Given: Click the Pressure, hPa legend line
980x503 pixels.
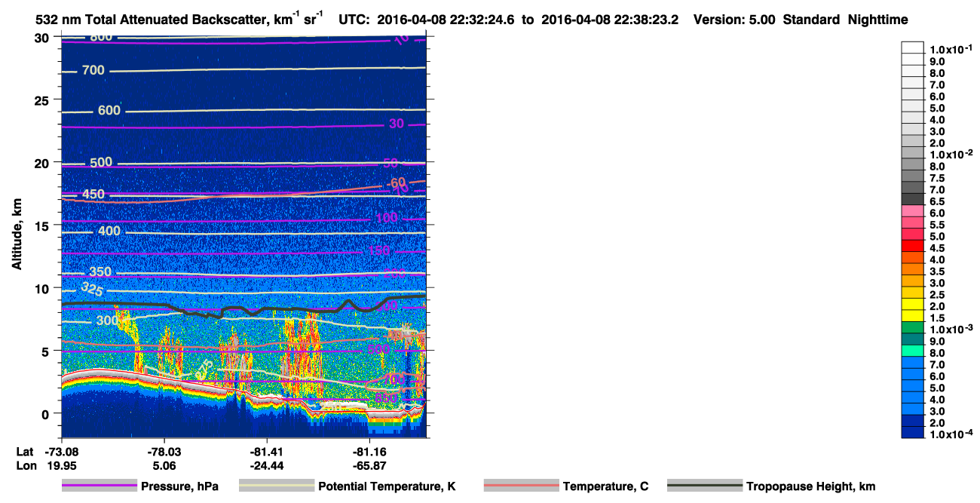Looking at the screenshot, I should point(99,486).
